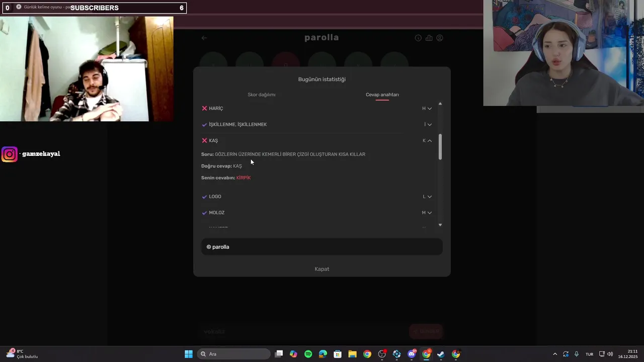Click the Instagram logo overlay
This screenshot has width=644, height=362.
[9, 154]
